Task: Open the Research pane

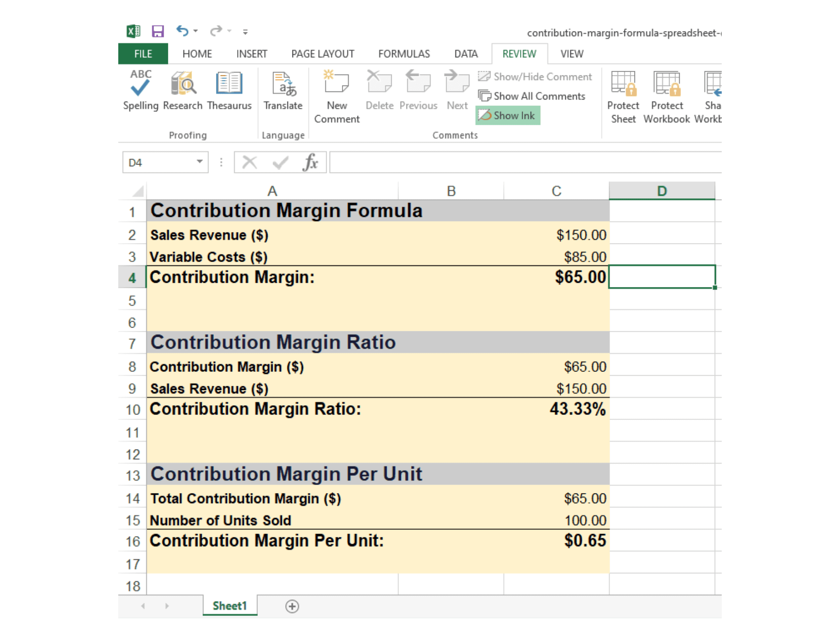Action: [x=184, y=91]
